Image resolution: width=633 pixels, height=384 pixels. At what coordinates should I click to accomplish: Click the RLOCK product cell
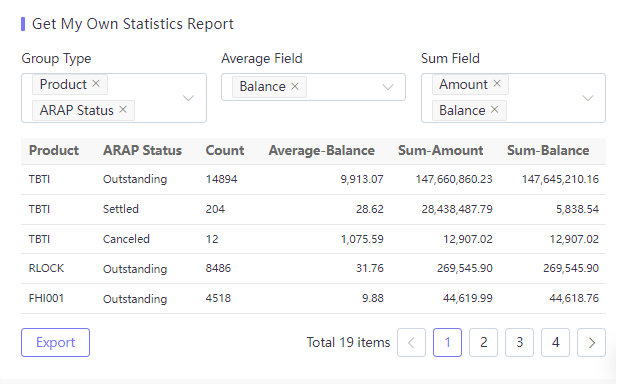tap(46, 269)
